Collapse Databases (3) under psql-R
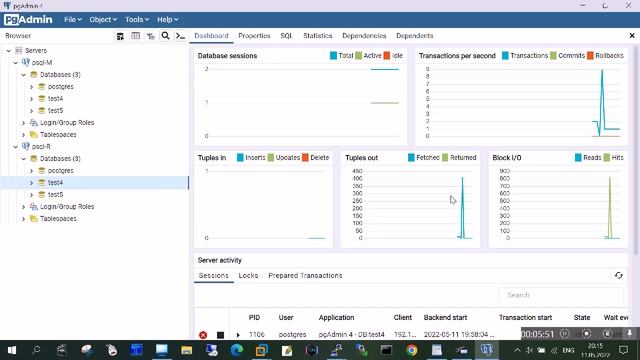Screen dimensions: 640x360 point(24,159)
